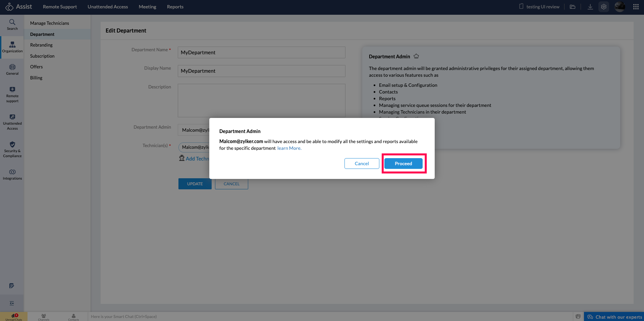Image resolution: width=644 pixels, height=321 pixels.
Task: Open the Rebranding settings page
Action: pos(41,45)
